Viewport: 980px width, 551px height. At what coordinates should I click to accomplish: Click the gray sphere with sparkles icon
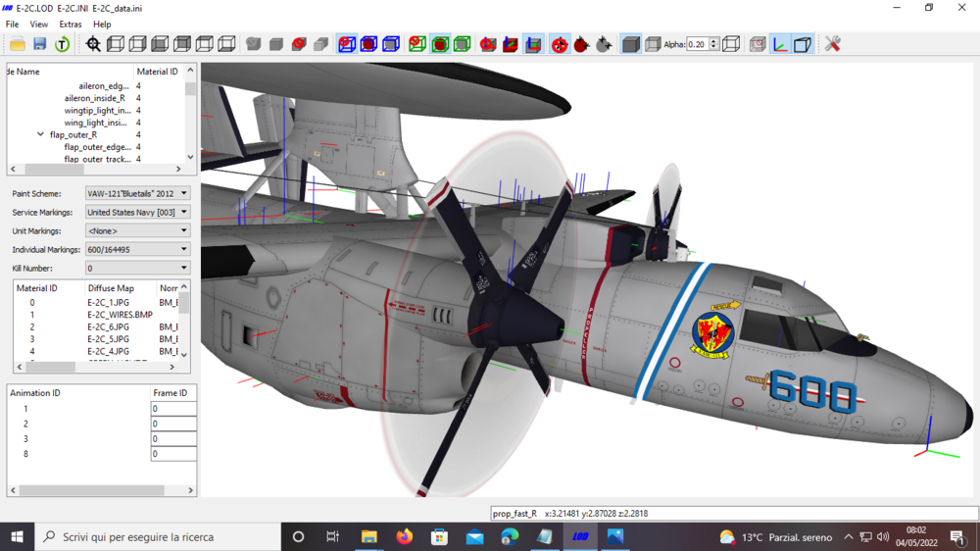pyautogui.click(x=604, y=44)
